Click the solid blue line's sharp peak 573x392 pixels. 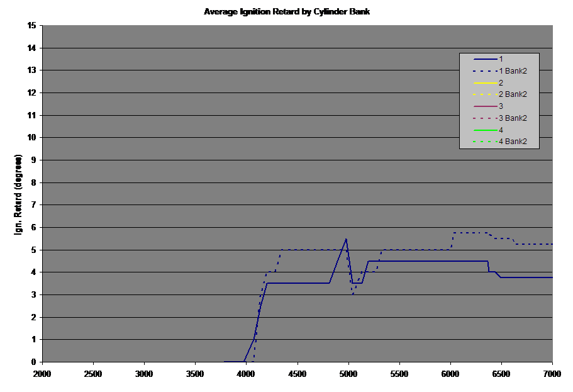pyautogui.click(x=346, y=239)
